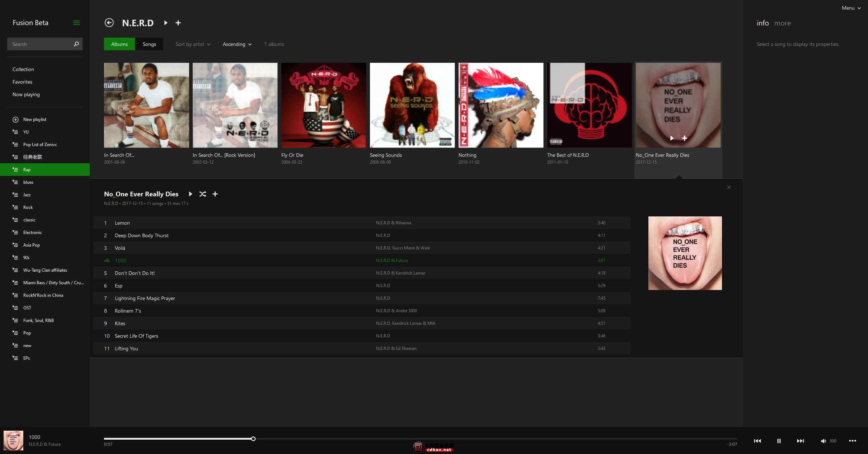Screen dimensions: 868x454
Task: Play all N.E.R.D artist songs
Action: (x=165, y=23)
